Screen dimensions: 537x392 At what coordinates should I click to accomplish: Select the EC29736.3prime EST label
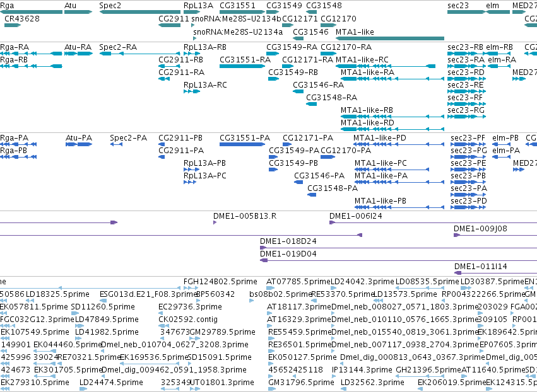point(190,307)
